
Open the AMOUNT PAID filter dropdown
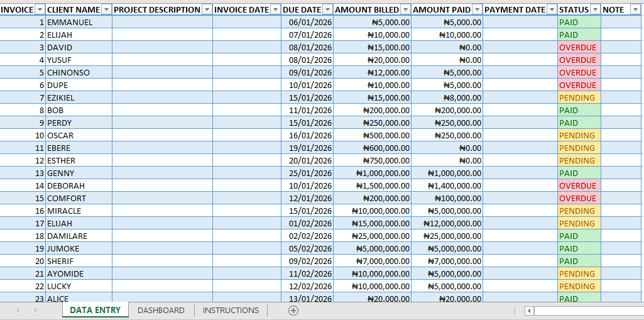[x=478, y=9]
